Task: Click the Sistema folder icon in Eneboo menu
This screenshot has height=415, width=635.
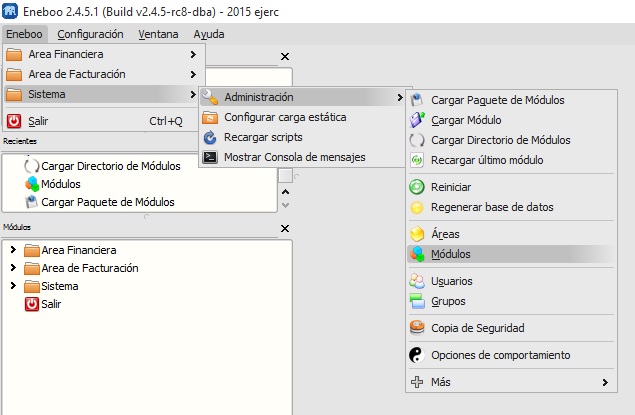Action: point(14,94)
